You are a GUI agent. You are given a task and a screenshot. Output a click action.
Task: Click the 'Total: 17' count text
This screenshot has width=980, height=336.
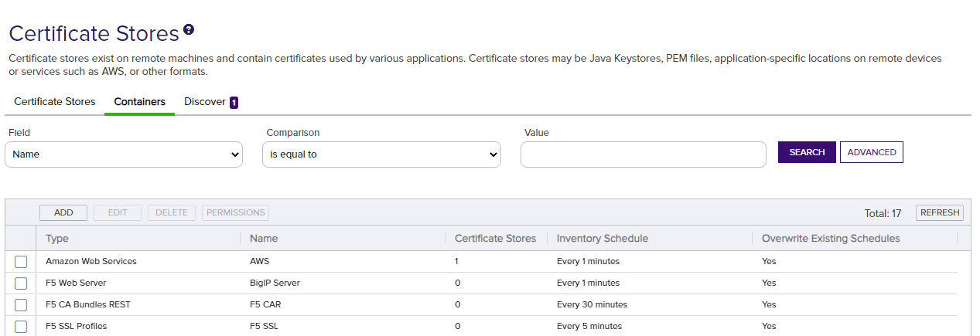[883, 213]
